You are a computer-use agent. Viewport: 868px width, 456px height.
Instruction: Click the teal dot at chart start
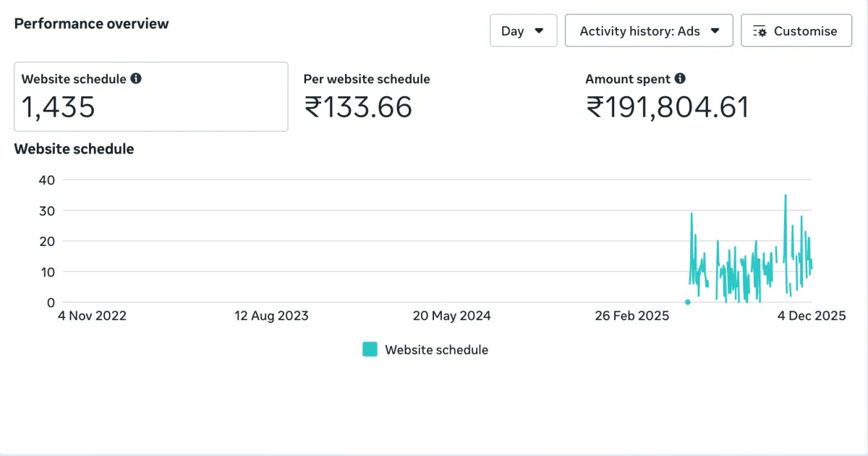coord(687,302)
